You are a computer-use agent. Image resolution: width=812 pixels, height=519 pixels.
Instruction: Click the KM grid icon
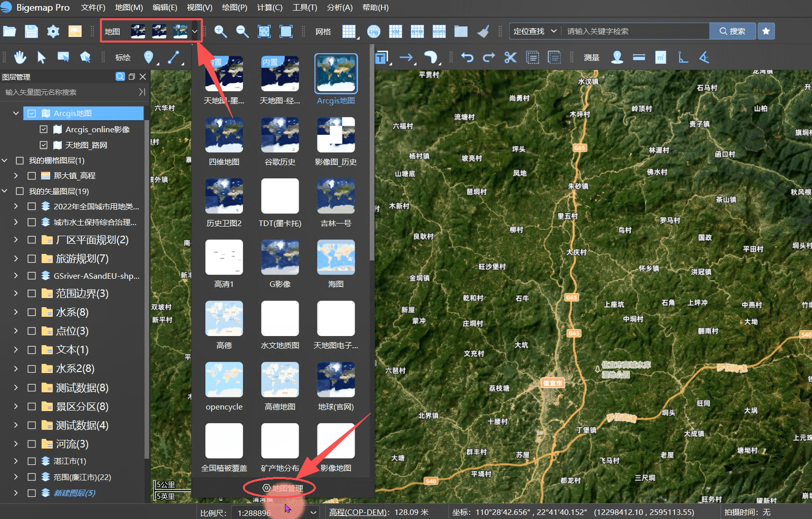[396, 31]
